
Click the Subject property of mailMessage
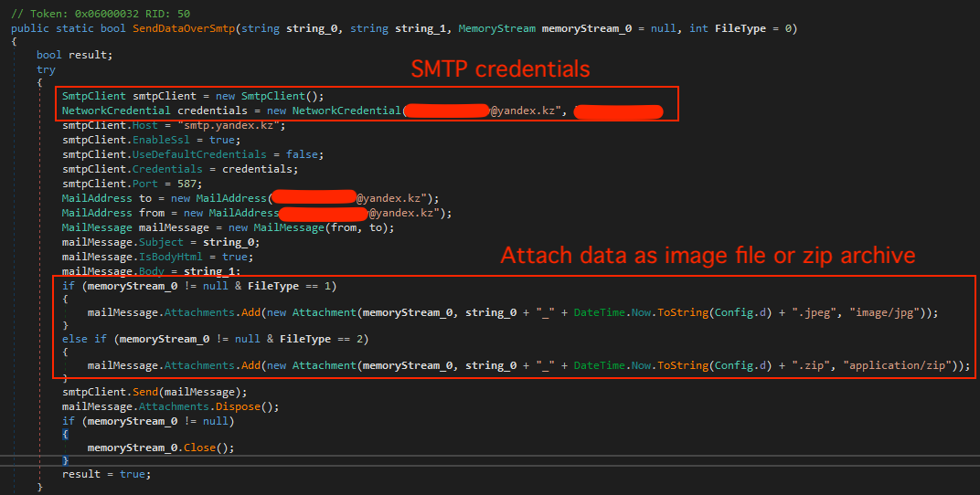pyautogui.click(x=161, y=242)
